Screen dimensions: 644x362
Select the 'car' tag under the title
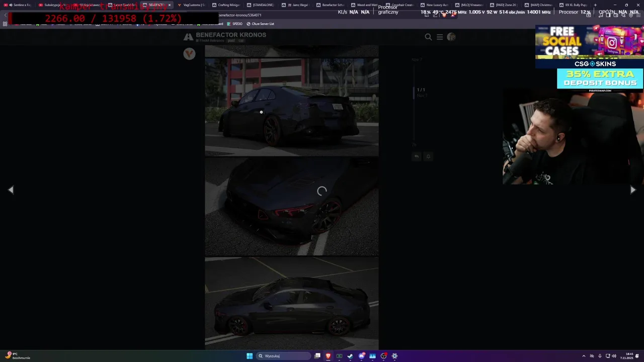pos(241,40)
